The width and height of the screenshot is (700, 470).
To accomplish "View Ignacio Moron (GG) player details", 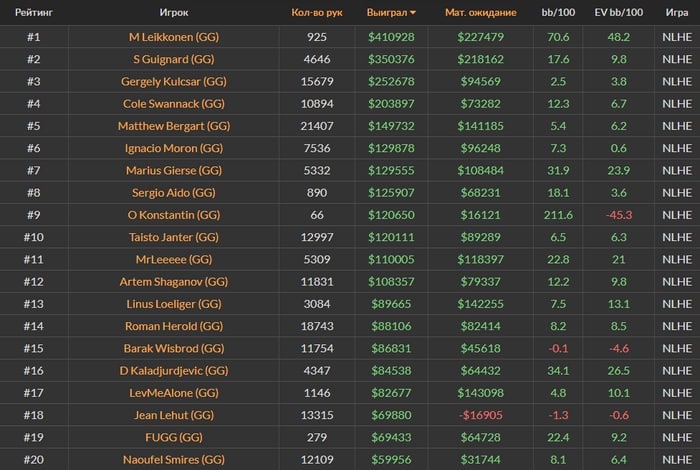I will pyautogui.click(x=173, y=148).
